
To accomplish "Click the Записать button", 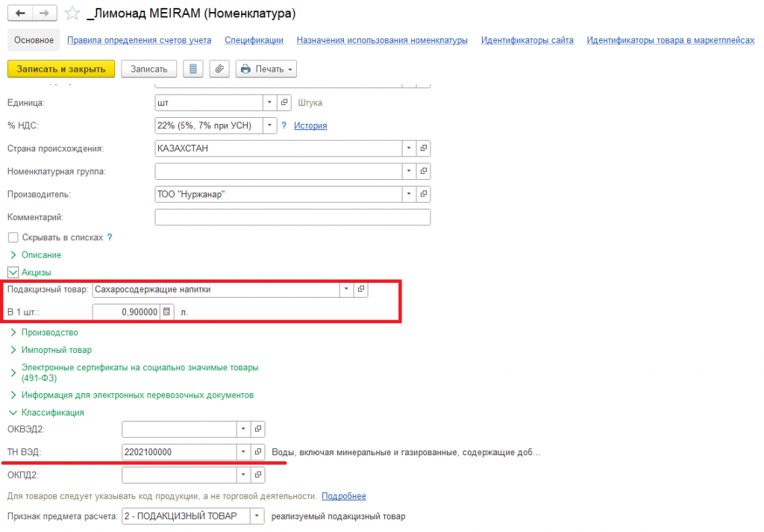I will (149, 69).
